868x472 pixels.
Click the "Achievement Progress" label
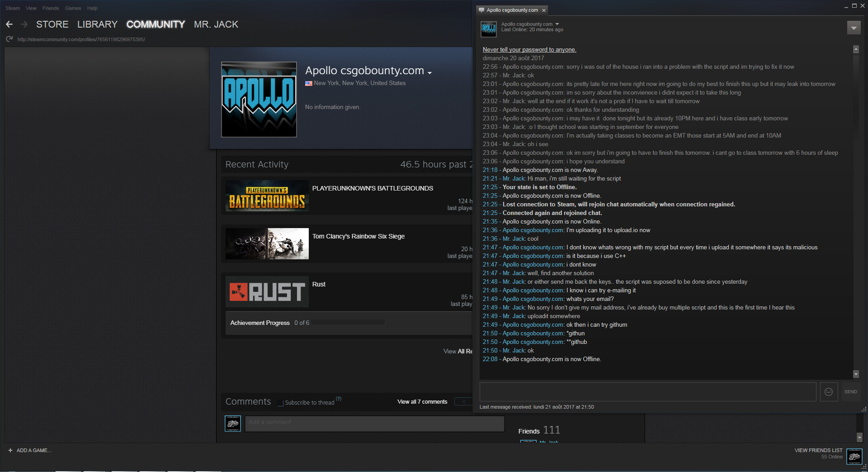click(260, 323)
